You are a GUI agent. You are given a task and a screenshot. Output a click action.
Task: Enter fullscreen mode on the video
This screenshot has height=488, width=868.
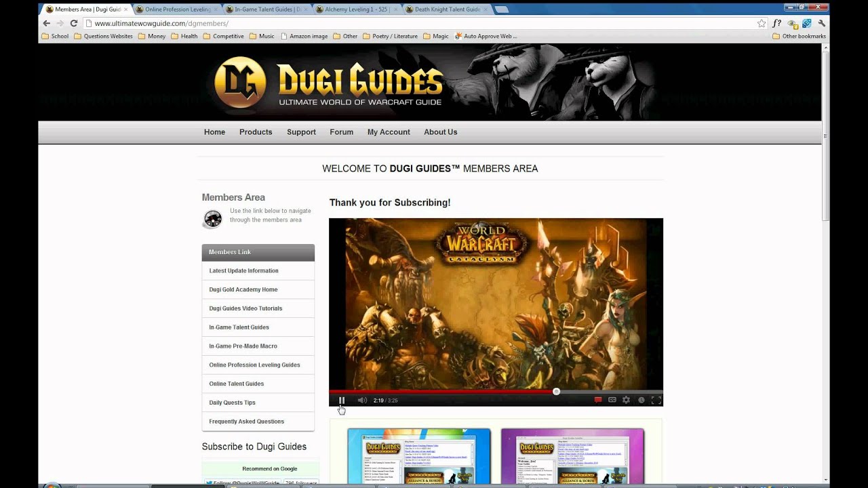(x=656, y=400)
